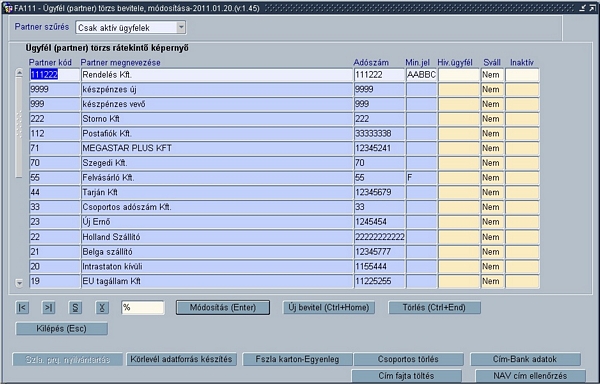Click the S navigation button
600x384 pixels.
(x=75, y=308)
